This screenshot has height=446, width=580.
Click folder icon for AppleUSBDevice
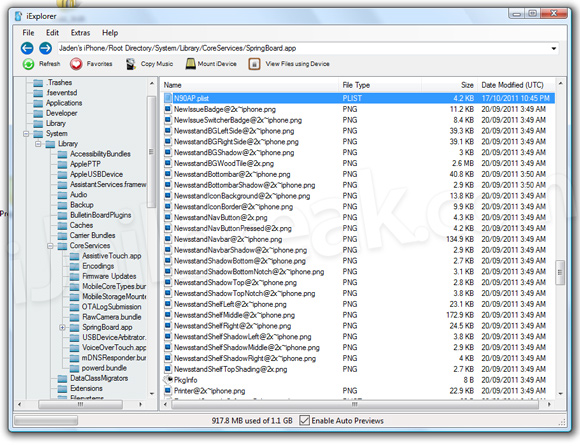pyautogui.click(x=62, y=175)
